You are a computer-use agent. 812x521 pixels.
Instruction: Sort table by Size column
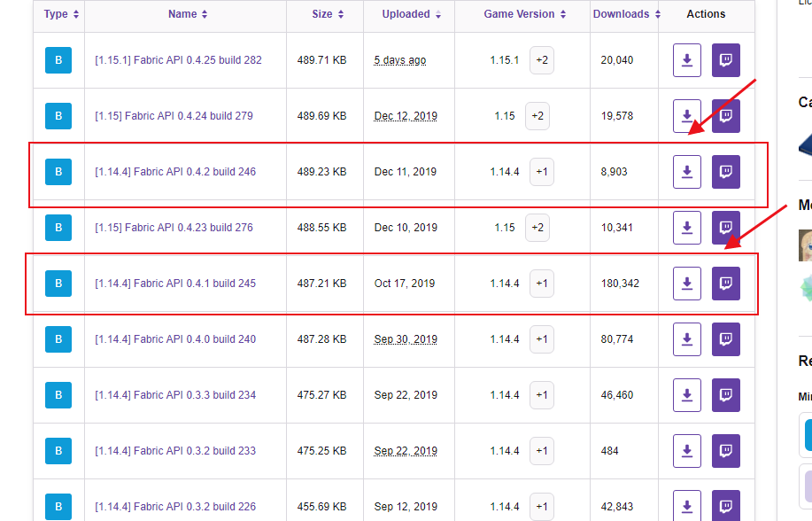(x=328, y=14)
